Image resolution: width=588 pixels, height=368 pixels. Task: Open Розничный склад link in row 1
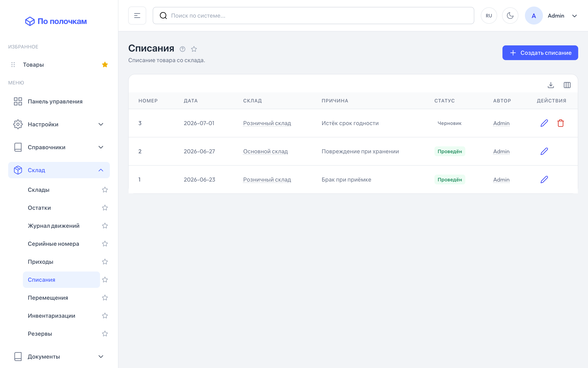[267, 180]
